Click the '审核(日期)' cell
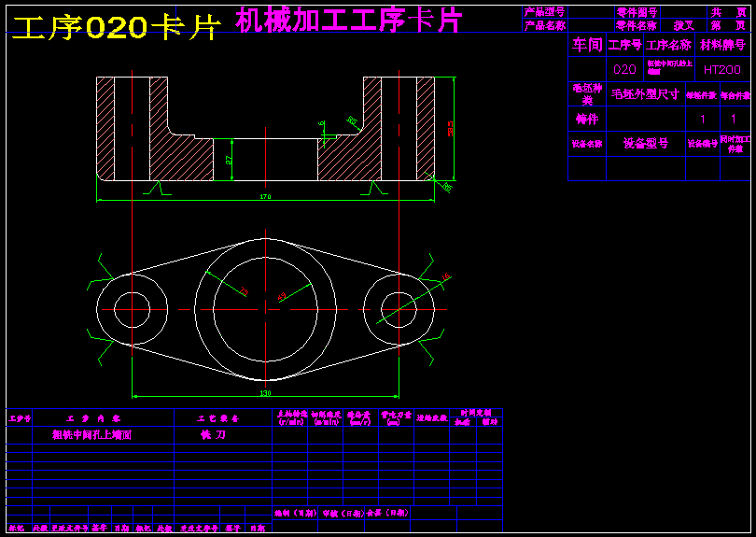This screenshot has width=756, height=537. [x=343, y=514]
